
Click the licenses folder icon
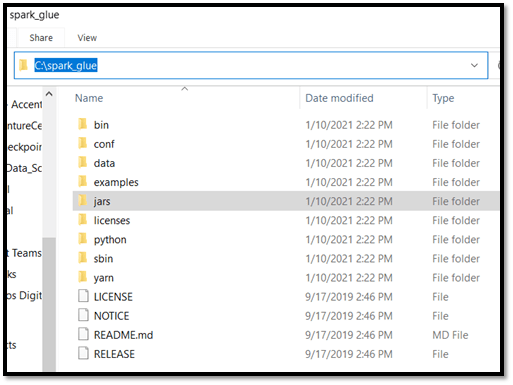pyautogui.click(x=83, y=219)
